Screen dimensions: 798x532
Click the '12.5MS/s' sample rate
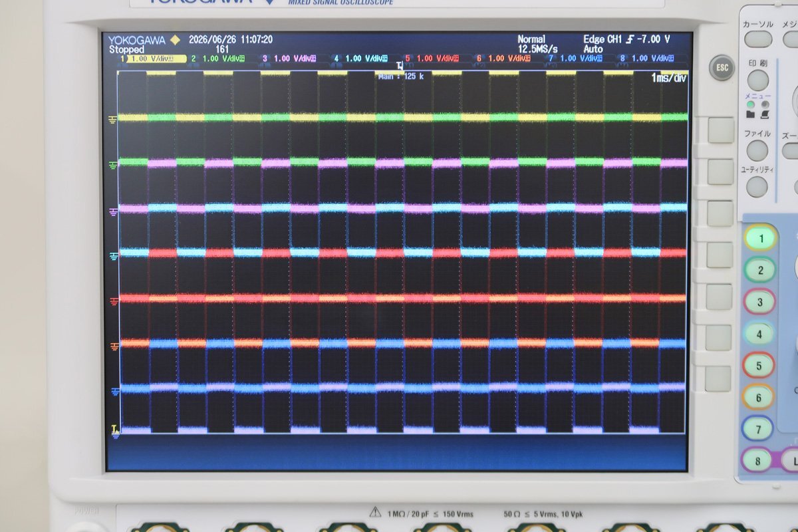point(537,49)
